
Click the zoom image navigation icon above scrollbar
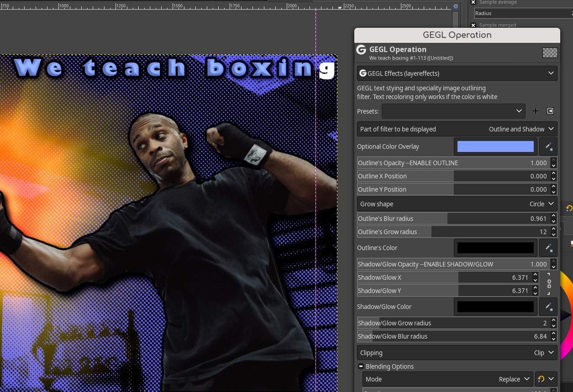[x=455, y=6]
